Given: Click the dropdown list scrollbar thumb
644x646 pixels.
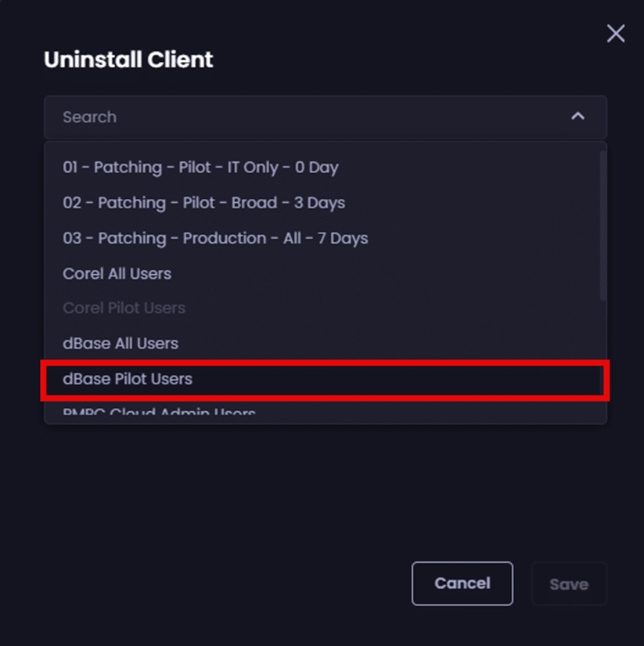Looking at the screenshot, I should tap(602, 226).
